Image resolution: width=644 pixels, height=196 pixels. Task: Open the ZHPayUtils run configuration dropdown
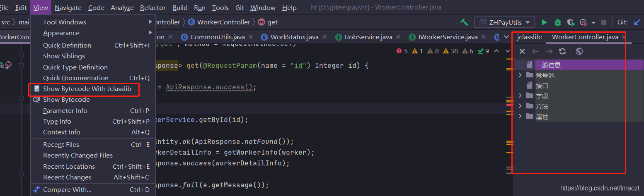pyautogui.click(x=504, y=22)
